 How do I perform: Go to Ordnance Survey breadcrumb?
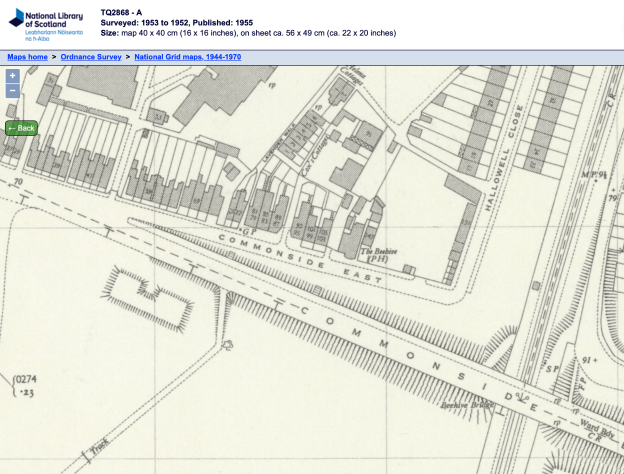[91, 57]
